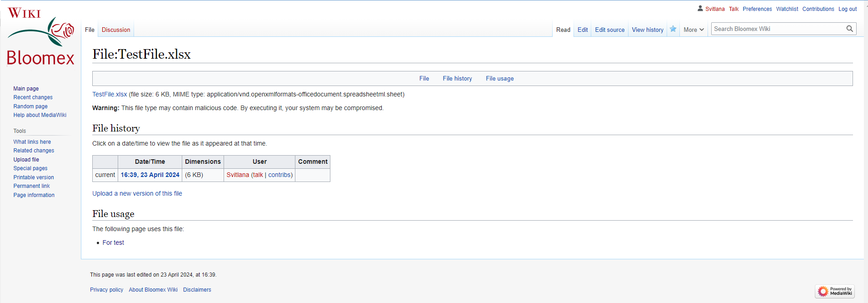Jump to File usage anchor link
Image resolution: width=868 pixels, height=303 pixels.
(x=499, y=79)
